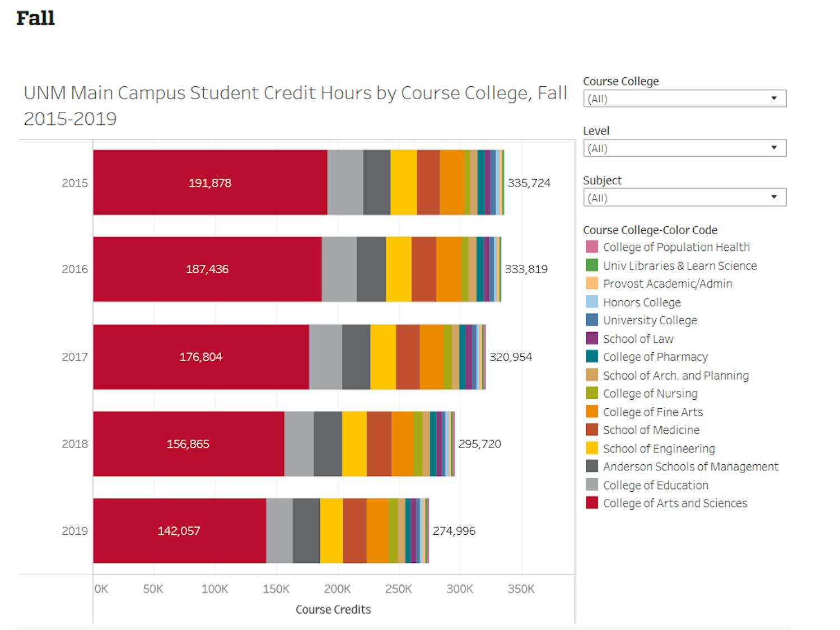The height and width of the screenshot is (630, 840).
Task: Open the Course College filter dropdown
Action: pos(774,98)
